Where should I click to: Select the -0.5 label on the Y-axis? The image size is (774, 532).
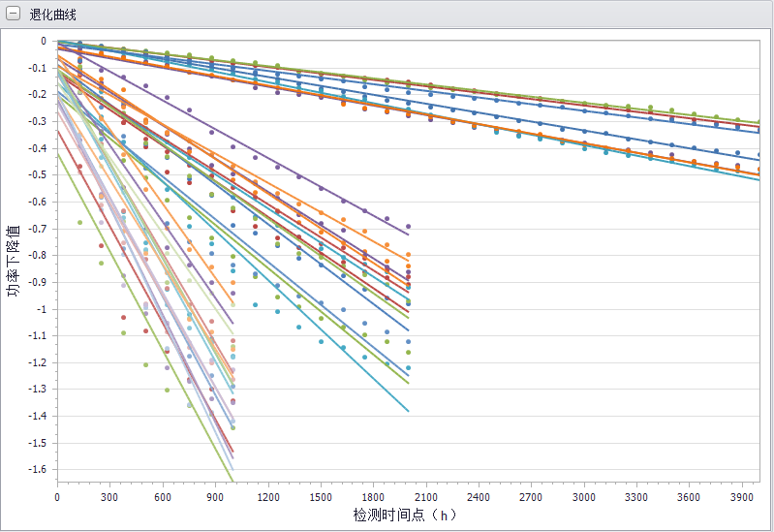[x=38, y=175]
